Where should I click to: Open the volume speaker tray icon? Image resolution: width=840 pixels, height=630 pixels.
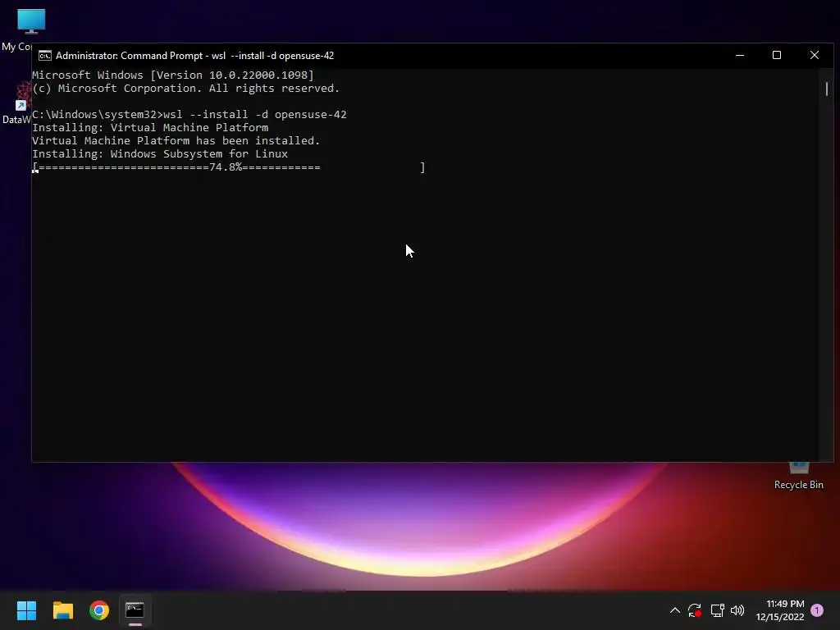pos(737,610)
